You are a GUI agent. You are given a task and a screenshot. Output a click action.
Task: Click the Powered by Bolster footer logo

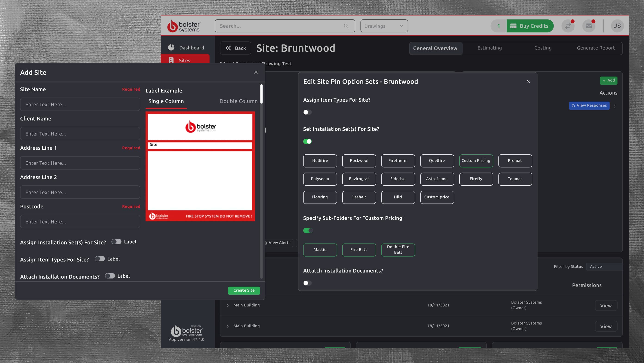[x=186, y=331]
